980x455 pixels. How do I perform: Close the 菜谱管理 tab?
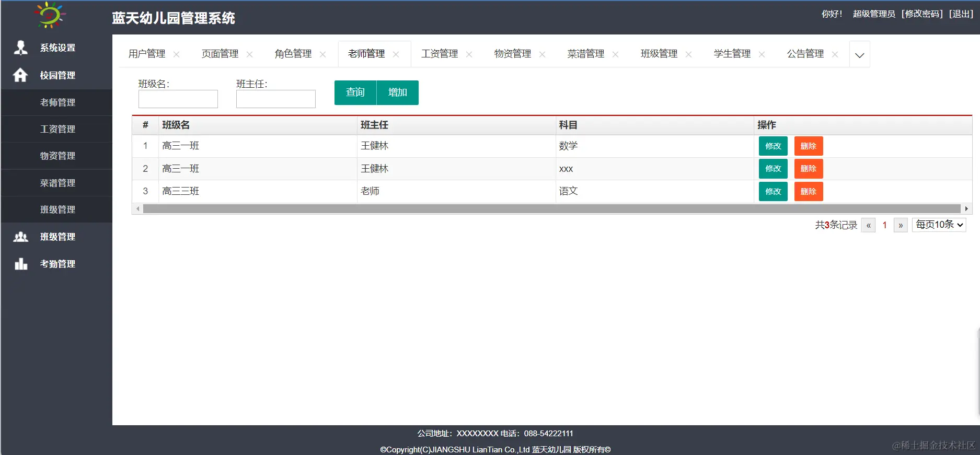(616, 54)
